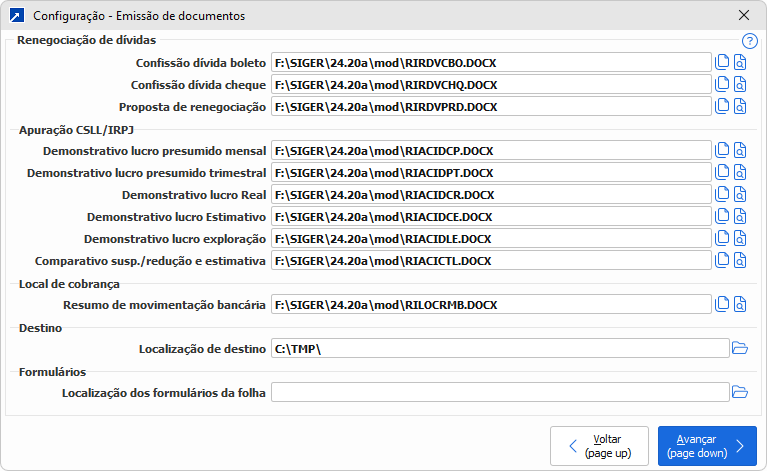
Task: Click copy icon for Proposta de renegociação
Action: tap(722, 107)
